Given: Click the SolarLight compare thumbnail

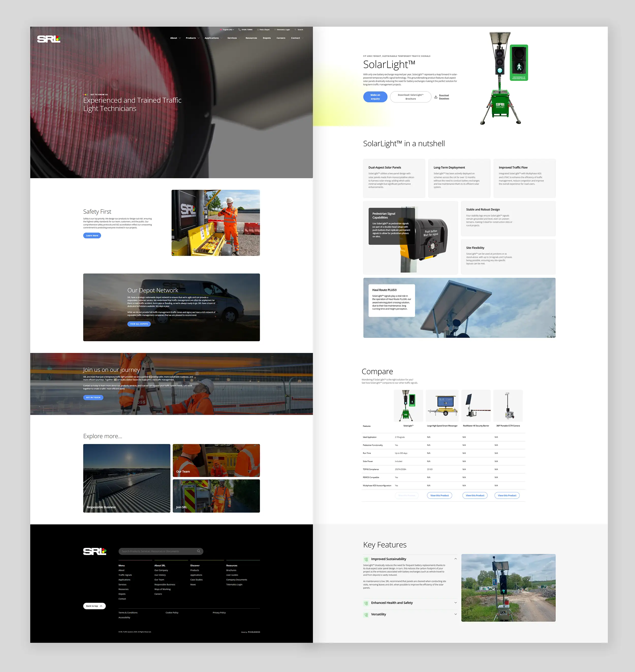Looking at the screenshot, I should tap(408, 406).
